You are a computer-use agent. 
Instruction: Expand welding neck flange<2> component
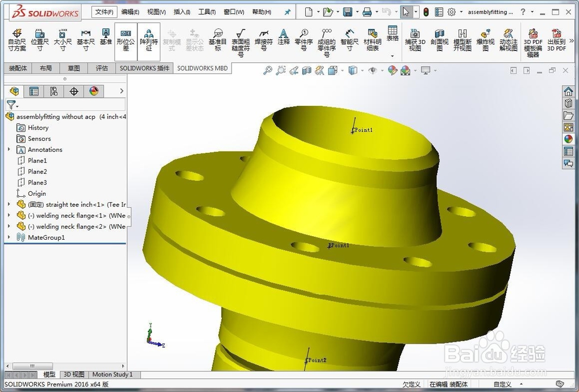[9, 226]
